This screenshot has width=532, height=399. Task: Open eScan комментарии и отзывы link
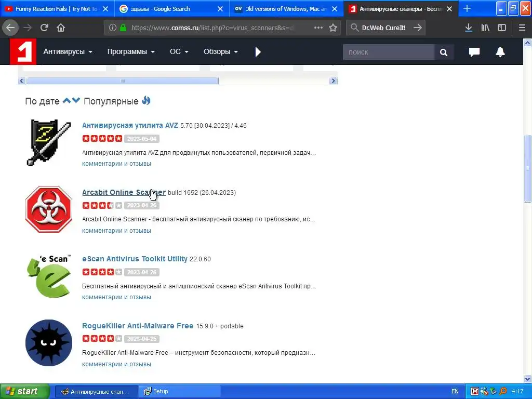tap(116, 297)
